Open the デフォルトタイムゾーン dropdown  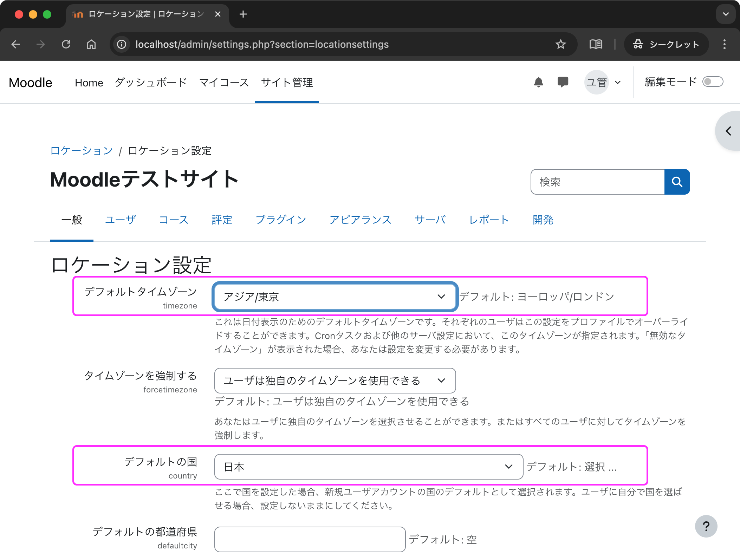click(x=335, y=297)
